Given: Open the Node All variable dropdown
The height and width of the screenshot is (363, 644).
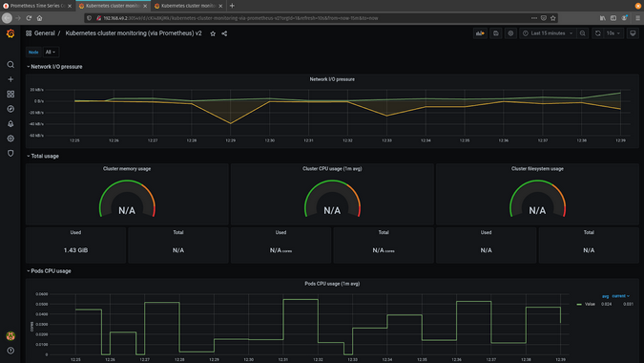Looking at the screenshot, I should click(51, 53).
